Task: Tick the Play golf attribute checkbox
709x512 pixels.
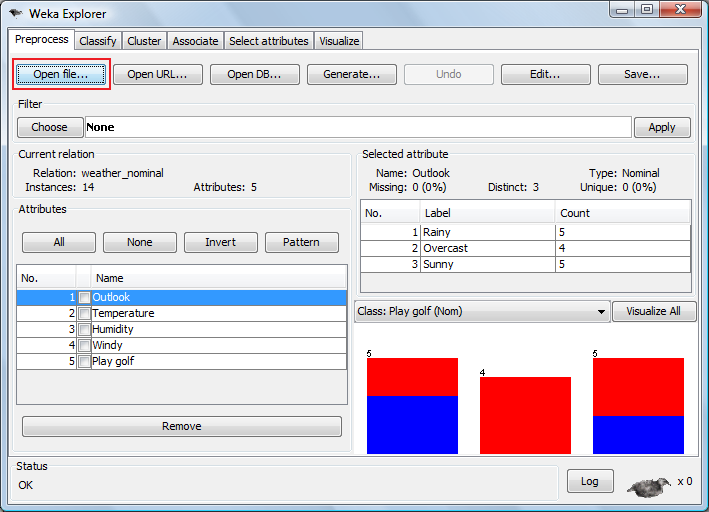Action: (84, 361)
